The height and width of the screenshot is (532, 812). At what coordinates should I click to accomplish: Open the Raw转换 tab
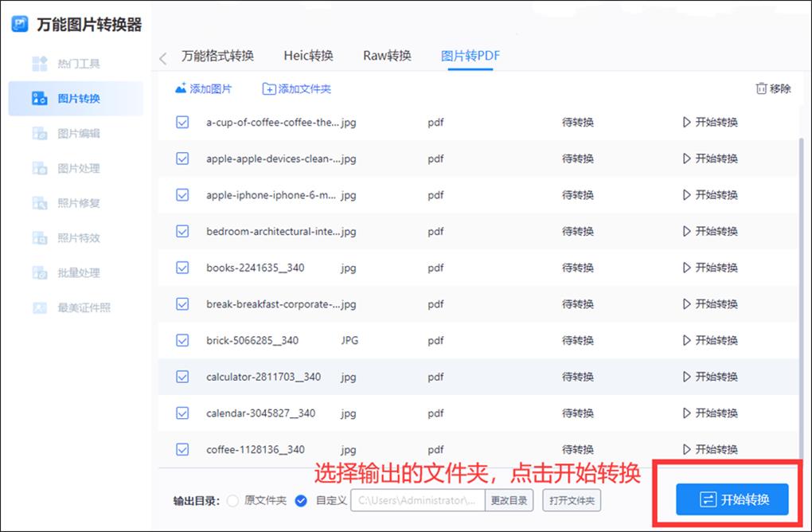click(x=388, y=56)
